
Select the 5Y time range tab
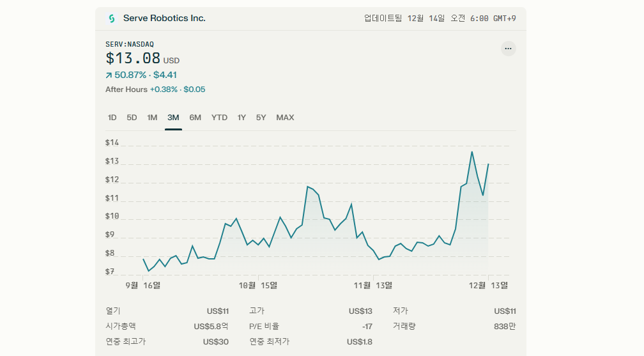coord(261,118)
